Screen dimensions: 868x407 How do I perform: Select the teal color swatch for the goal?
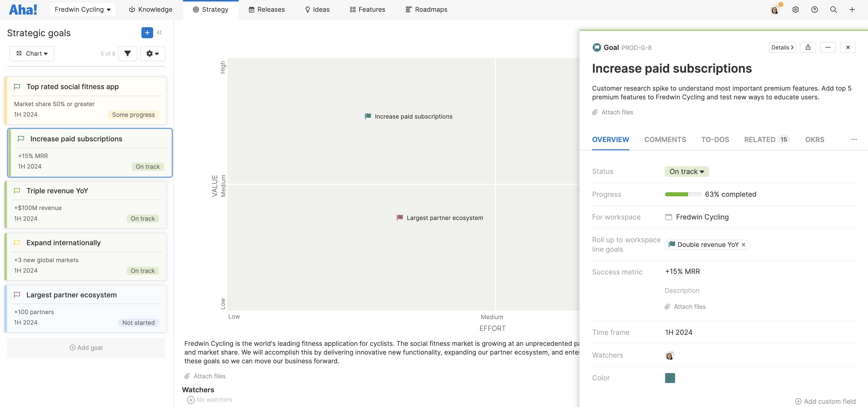[670, 378]
